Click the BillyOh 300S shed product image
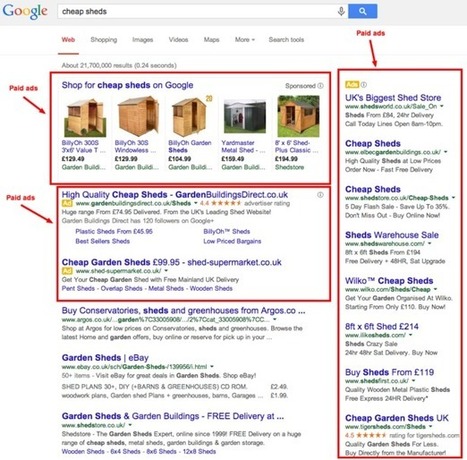The width and height of the screenshot is (467, 460). 85,117
